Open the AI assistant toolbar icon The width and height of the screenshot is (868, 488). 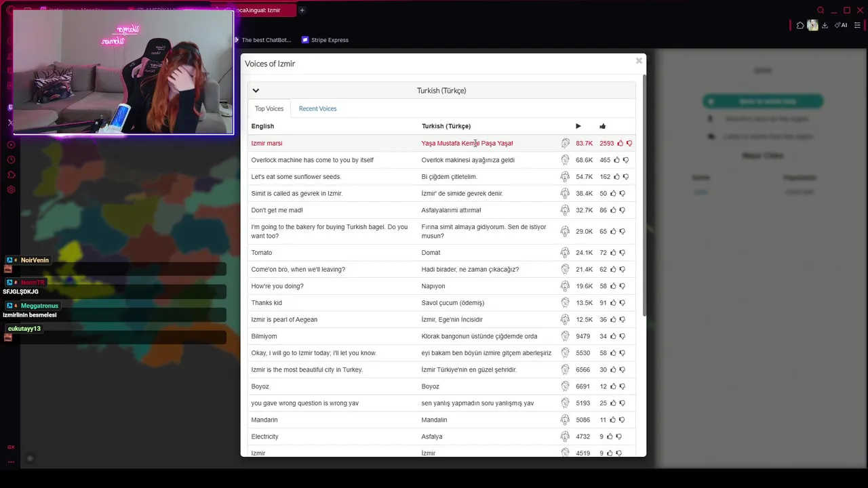(x=841, y=25)
